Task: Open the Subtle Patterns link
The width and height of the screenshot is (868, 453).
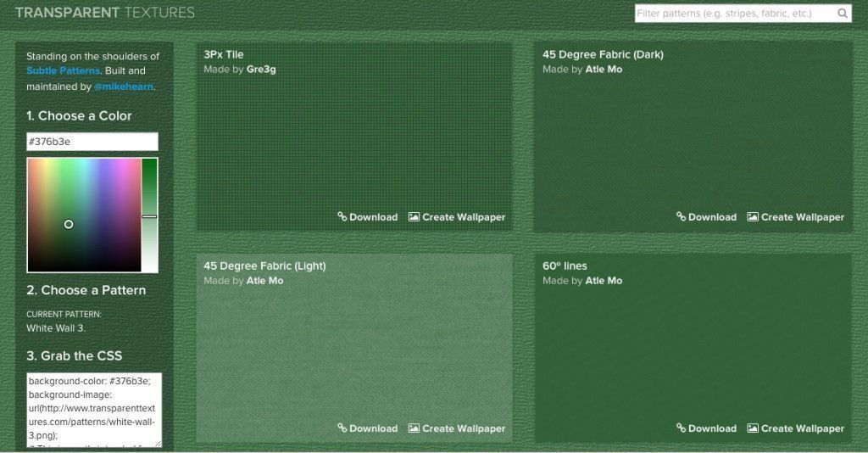Action: pyautogui.click(x=63, y=70)
